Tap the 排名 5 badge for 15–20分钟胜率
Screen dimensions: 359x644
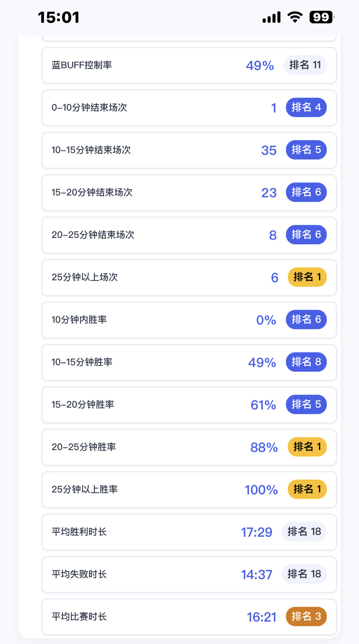click(306, 404)
